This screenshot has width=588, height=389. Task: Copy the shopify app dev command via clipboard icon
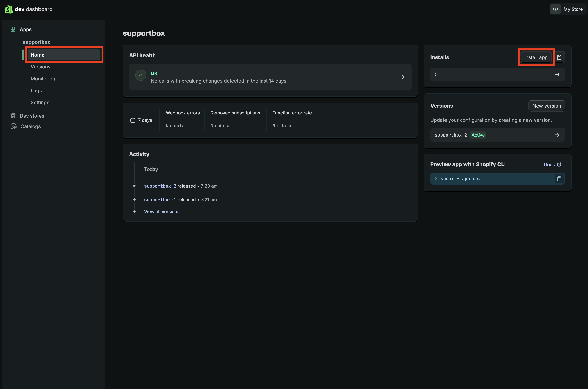[559, 178]
